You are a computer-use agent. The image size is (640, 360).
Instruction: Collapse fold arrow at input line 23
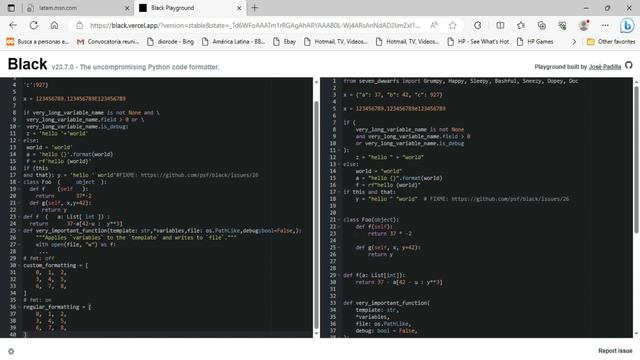[19, 217]
